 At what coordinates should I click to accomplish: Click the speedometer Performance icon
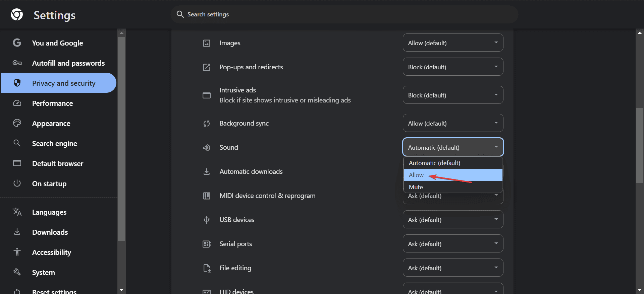coord(17,103)
